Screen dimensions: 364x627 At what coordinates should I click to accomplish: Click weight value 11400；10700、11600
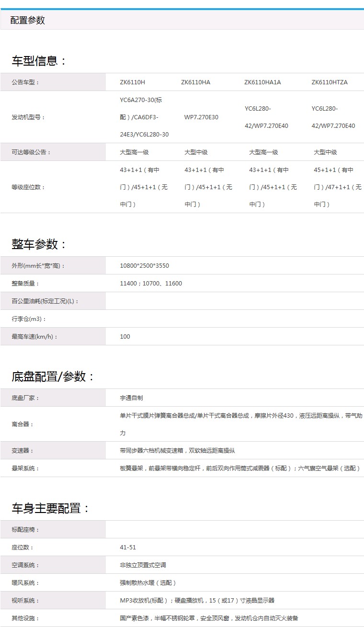151,284
